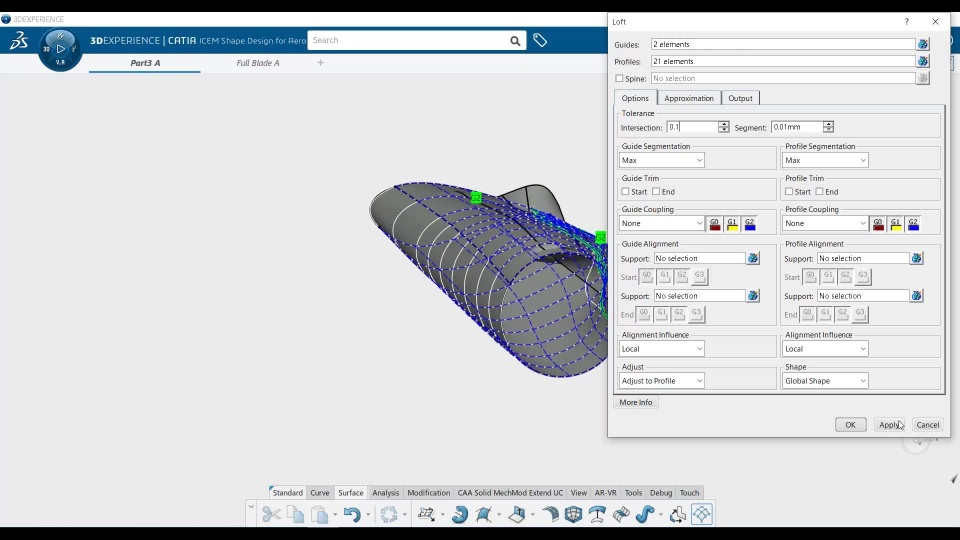Switch to Full Blade A tab
The width and height of the screenshot is (960, 540).
[x=258, y=63]
